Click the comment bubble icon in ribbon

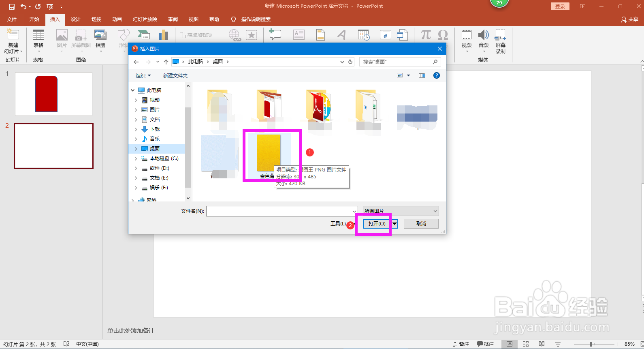tap(275, 34)
